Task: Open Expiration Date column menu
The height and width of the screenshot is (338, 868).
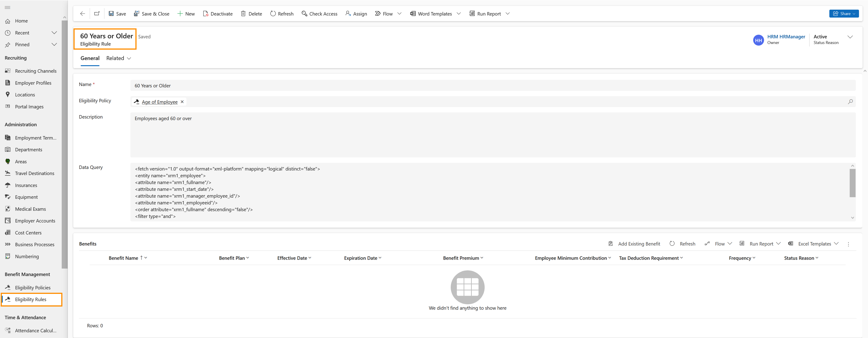Action: [x=363, y=258]
